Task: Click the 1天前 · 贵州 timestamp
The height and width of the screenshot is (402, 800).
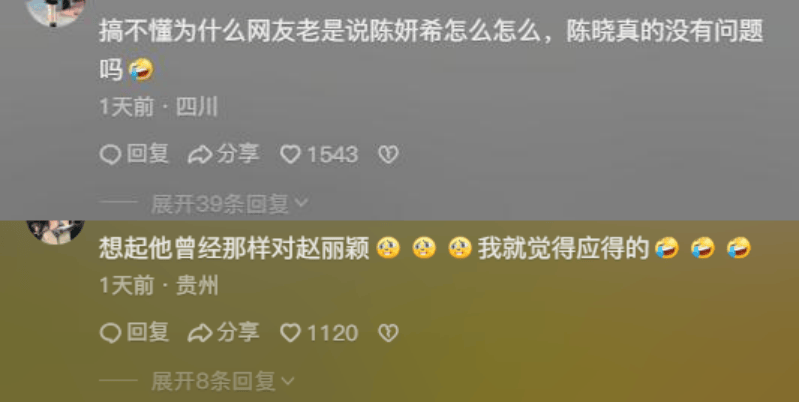Action: pyautogui.click(x=159, y=286)
